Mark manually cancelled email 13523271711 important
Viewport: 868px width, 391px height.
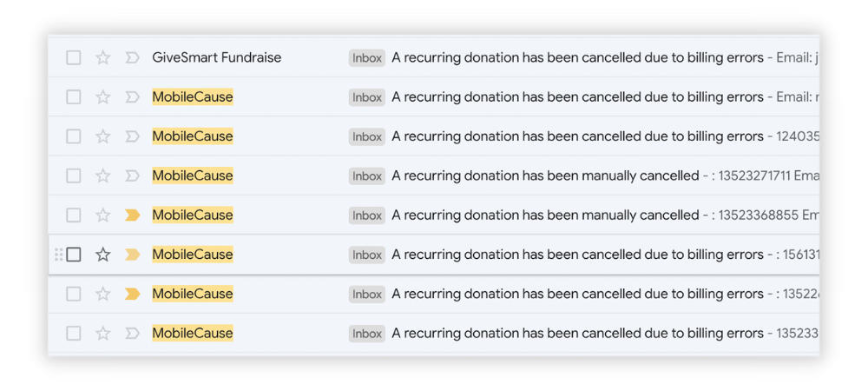132,176
